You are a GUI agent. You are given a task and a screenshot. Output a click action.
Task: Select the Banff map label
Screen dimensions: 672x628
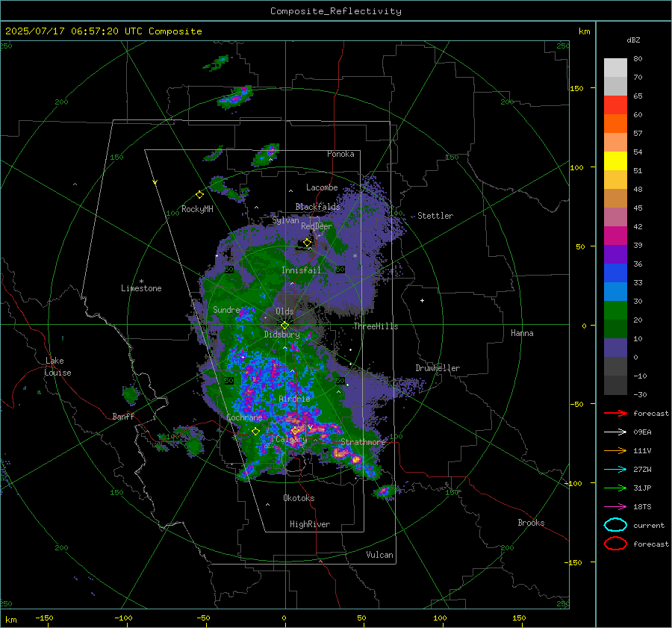(x=123, y=417)
